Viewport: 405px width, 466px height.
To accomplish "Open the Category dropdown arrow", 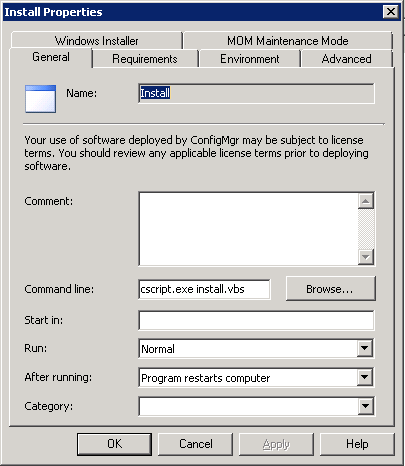I will click(x=365, y=406).
